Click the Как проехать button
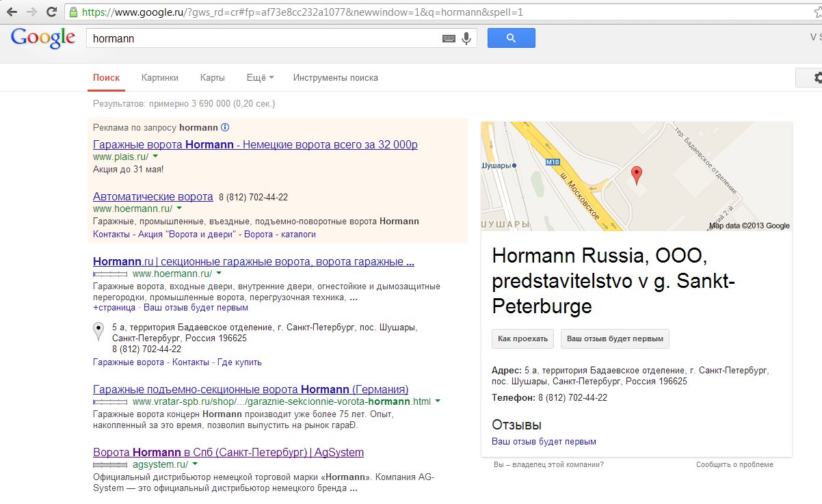822x504 pixels. click(523, 339)
